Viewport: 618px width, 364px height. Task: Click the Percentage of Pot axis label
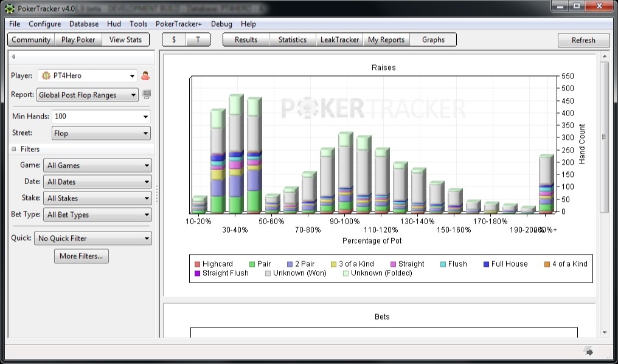(372, 241)
